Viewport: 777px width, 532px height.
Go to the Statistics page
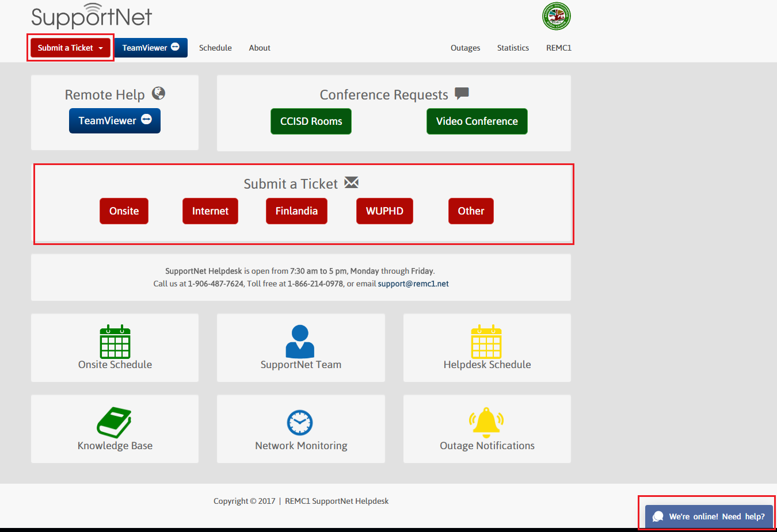513,48
